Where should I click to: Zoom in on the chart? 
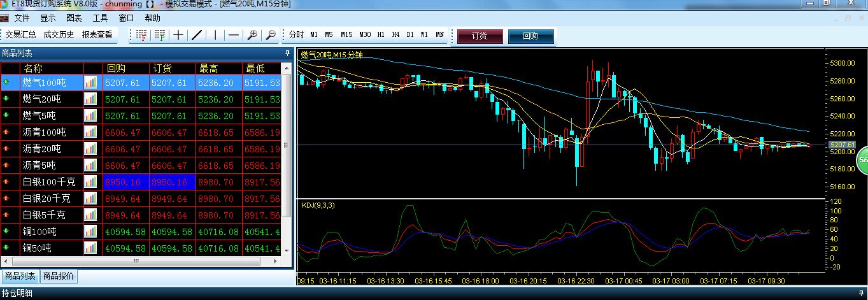point(252,35)
